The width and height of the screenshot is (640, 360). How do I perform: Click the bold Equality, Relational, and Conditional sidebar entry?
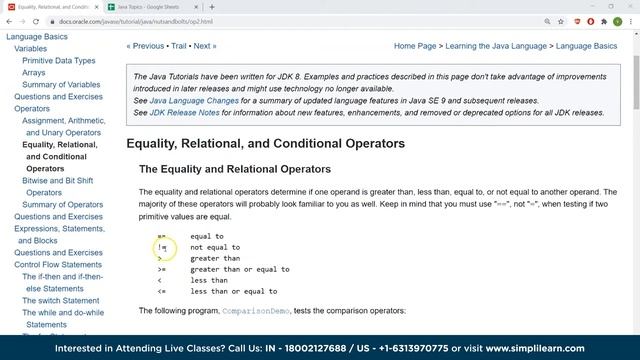(x=60, y=157)
